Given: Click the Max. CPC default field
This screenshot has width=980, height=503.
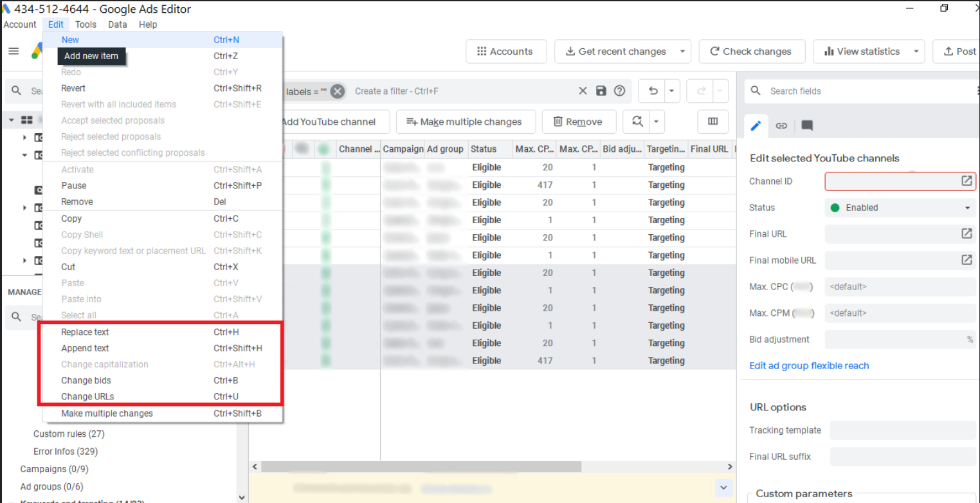Looking at the screenshot, I should click(x=900, y=286).
